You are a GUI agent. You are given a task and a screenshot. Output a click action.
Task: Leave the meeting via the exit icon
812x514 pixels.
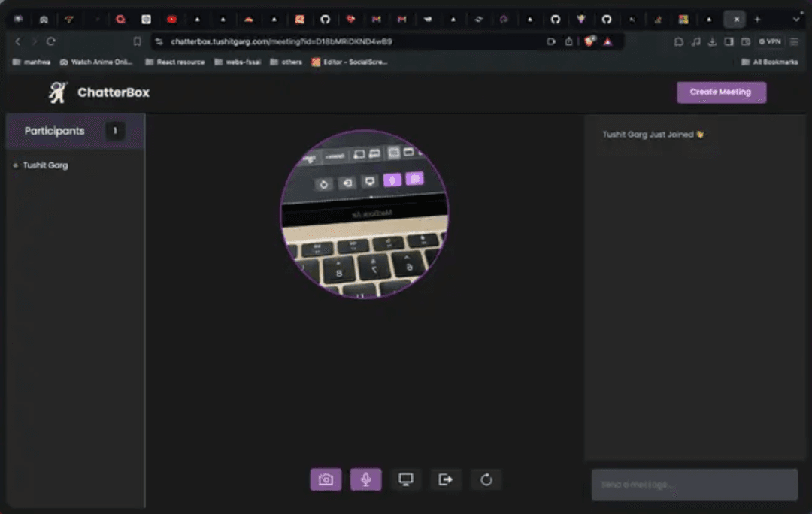click(x=446, y=479)
